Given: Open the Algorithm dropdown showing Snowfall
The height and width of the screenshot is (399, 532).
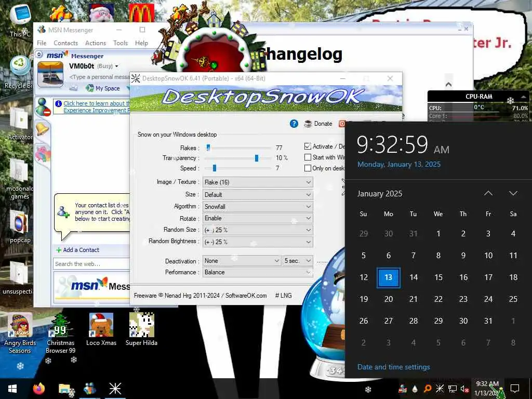Looking at the screenshot, I should 258,207.
